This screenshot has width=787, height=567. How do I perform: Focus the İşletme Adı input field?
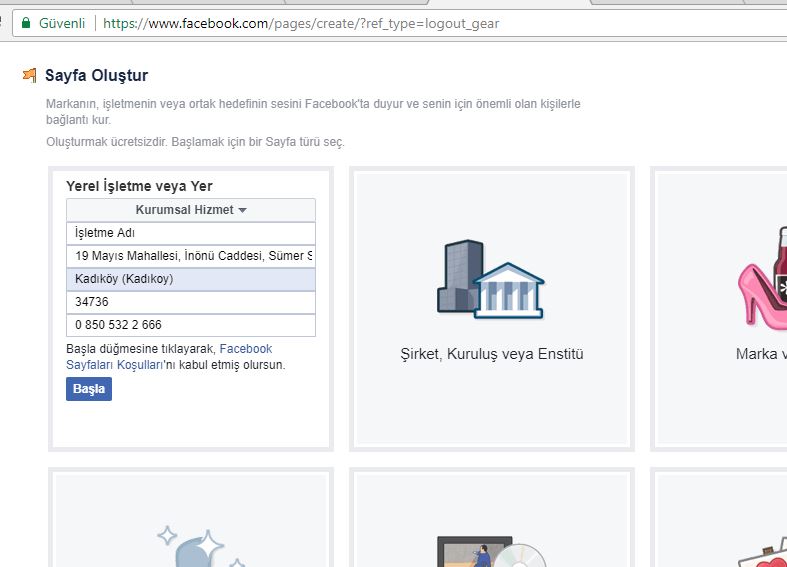(191, 233)
